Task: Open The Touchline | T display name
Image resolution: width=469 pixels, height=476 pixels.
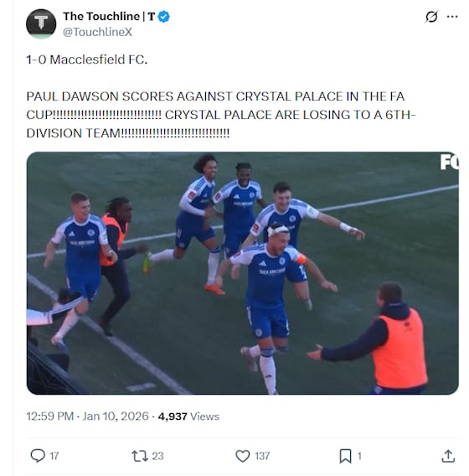Action: (109, 17)
